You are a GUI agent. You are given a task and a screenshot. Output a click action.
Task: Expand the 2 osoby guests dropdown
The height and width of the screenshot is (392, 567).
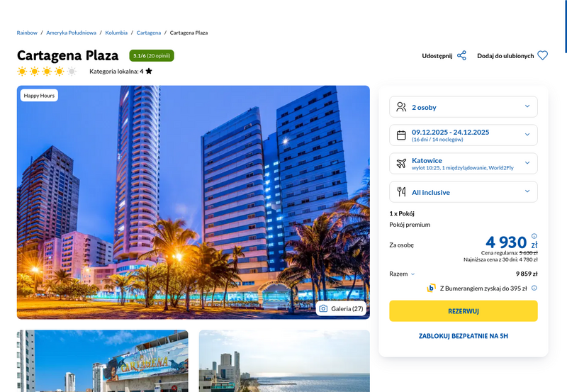point(464,106)
